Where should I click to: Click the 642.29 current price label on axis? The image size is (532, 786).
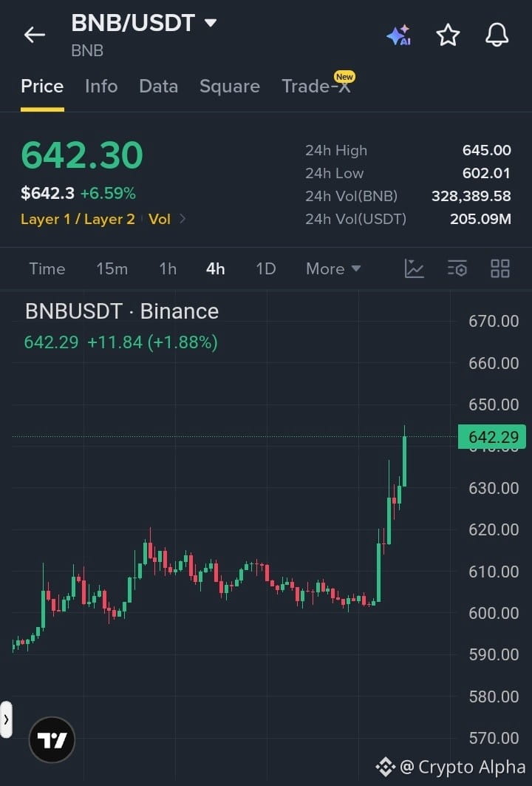[492, 436]
